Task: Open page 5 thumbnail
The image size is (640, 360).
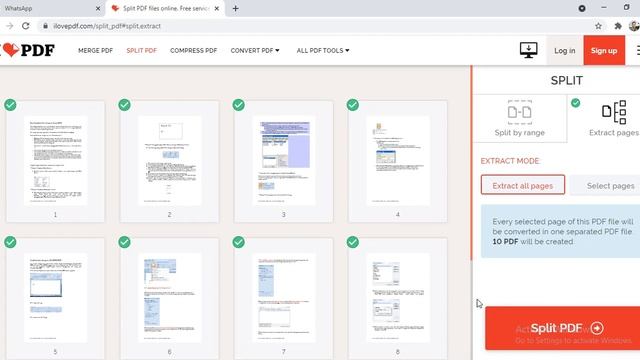Action: click(x=56, y=298)
